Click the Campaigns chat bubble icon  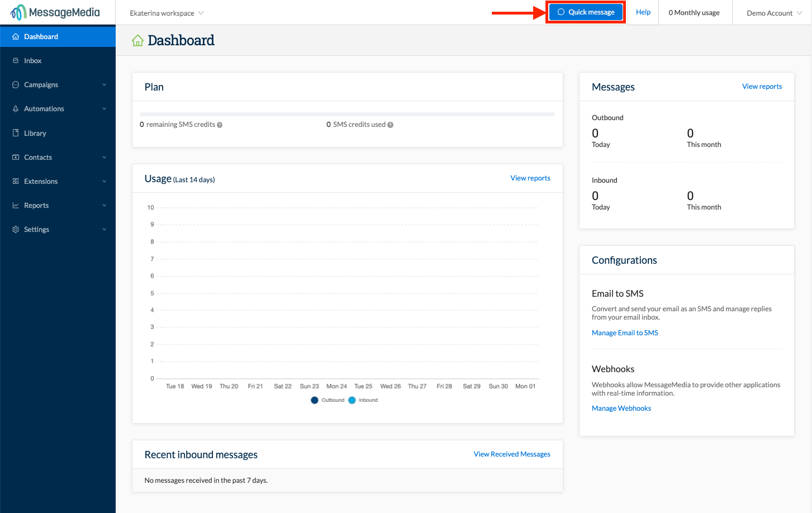click(16, 84)
